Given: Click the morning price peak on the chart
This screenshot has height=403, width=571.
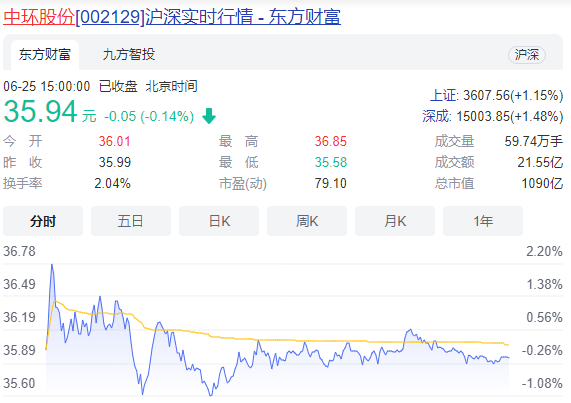Looking at the screenshot, I should (x=52, y=265).
